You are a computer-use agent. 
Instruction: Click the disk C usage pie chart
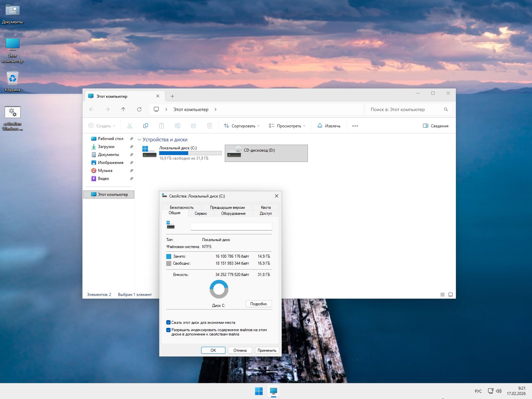tap(219, 289)
